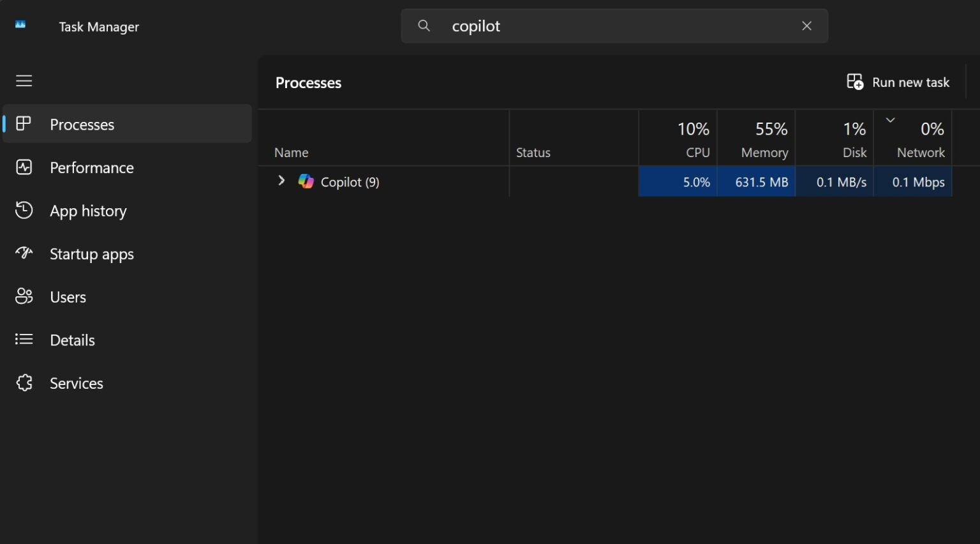
Task: Open the Startup apps section icon
Action: click(x=24, y=253)
